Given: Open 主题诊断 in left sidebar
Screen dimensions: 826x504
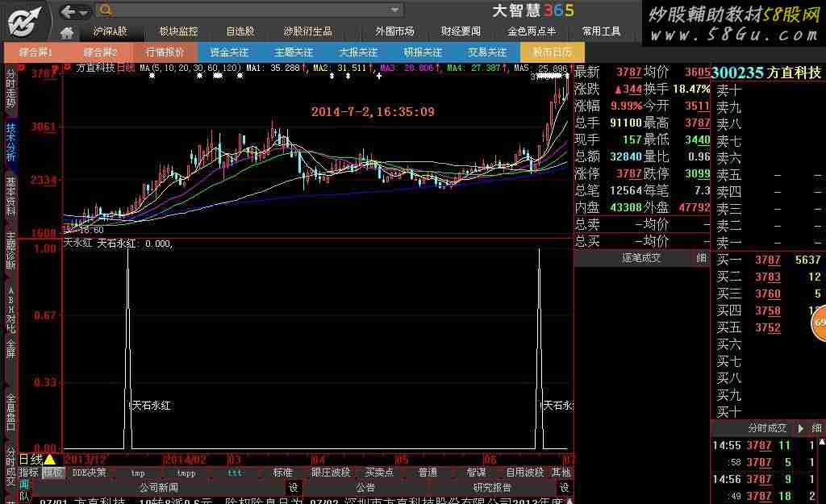Looking at the screenshot, I should click(10, 251).
